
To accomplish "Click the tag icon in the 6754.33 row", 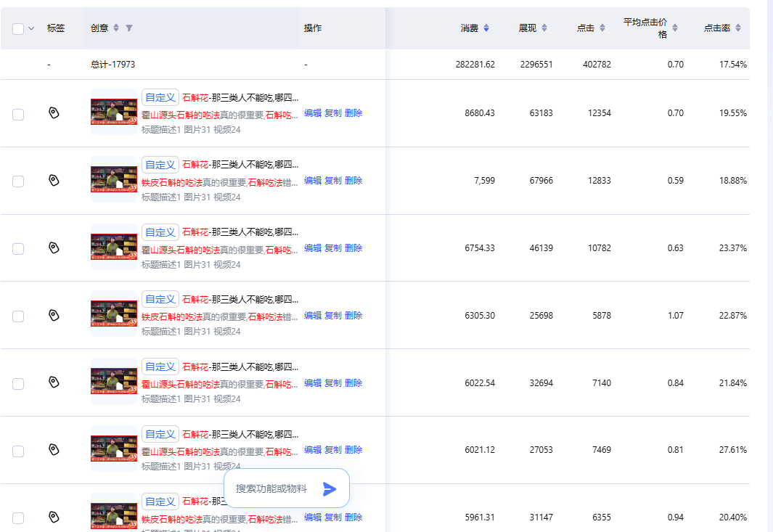I will pyautogui.click(x=54, y=247).
